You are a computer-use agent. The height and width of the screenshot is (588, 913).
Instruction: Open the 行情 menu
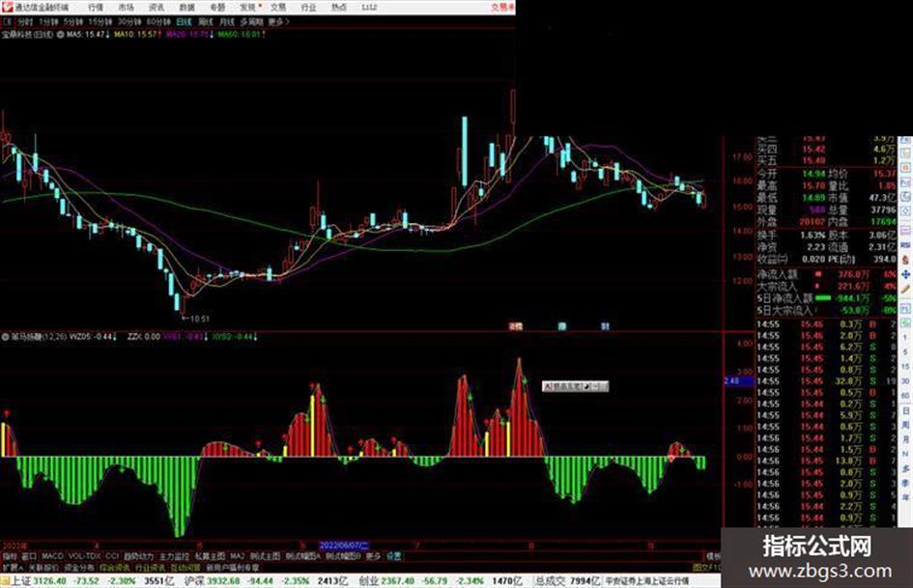tap(96, 7)
